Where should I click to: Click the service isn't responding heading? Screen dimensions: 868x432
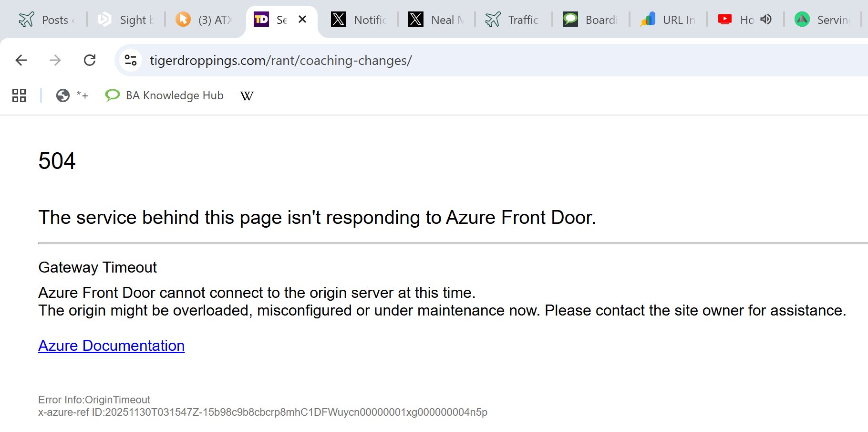[317, 218]
